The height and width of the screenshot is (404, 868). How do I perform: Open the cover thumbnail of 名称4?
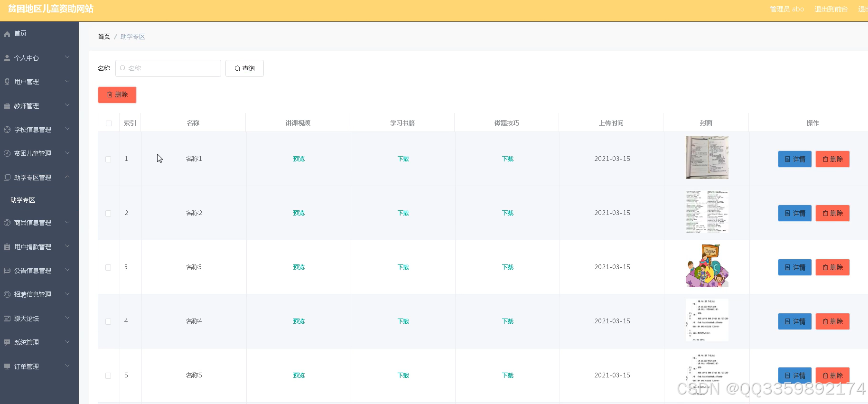click(x=707, y=320)
